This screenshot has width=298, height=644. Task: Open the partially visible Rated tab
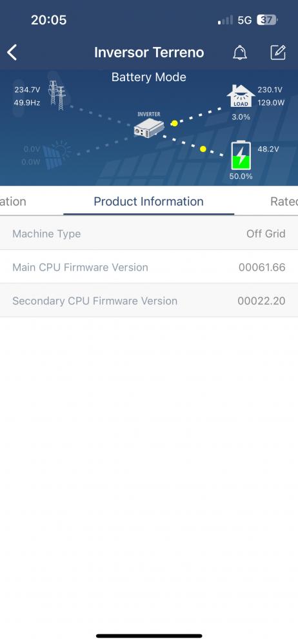coord(284,202)
